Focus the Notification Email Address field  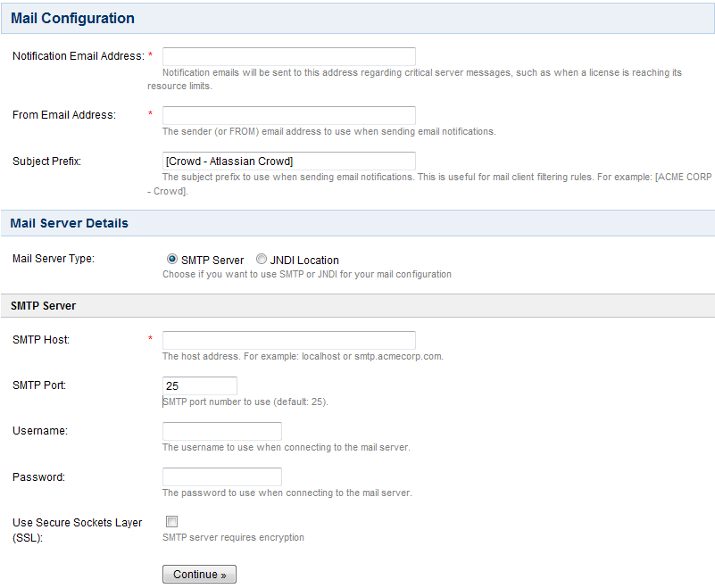pos(288,56)
